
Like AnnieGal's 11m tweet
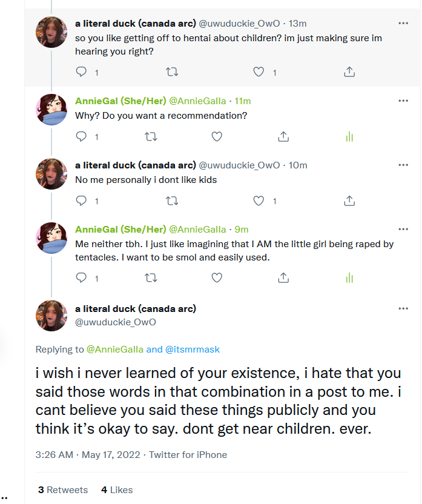217,136
